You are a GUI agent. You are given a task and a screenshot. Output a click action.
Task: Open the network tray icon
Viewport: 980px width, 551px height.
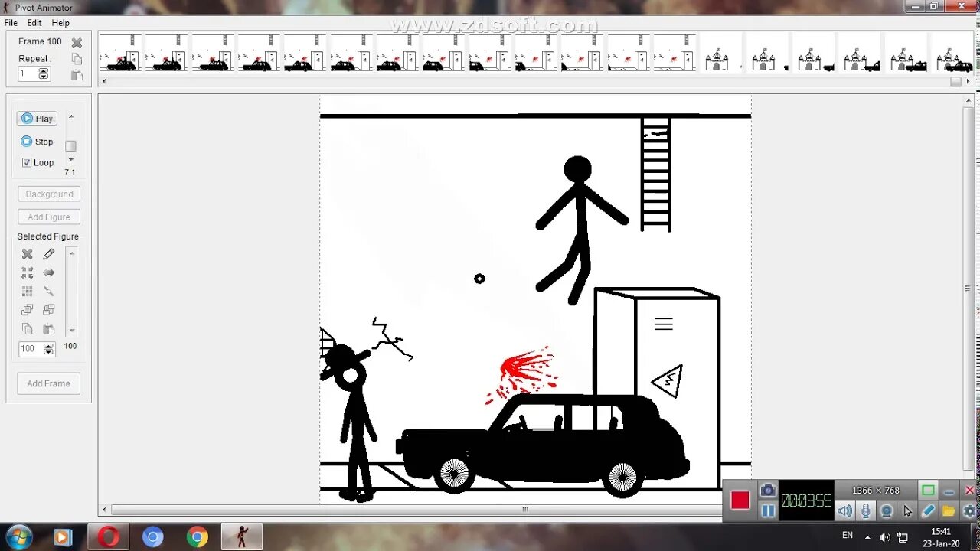(903, 537)
